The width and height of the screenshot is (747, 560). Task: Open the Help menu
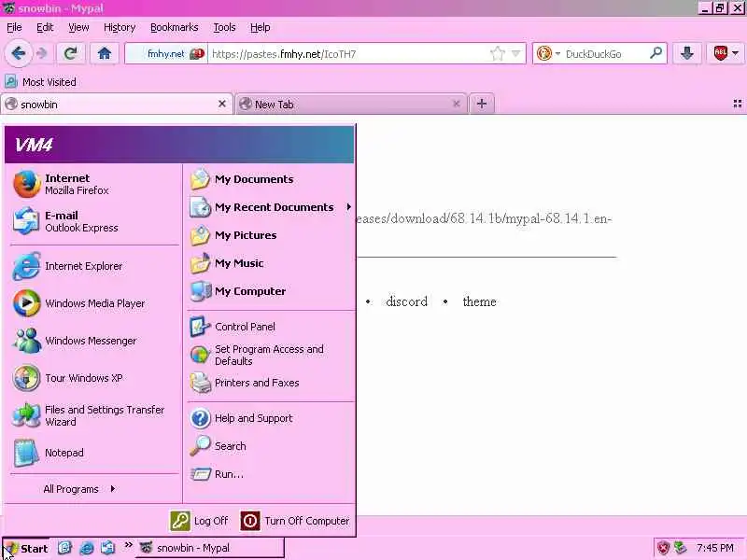[x=261, y=28]
